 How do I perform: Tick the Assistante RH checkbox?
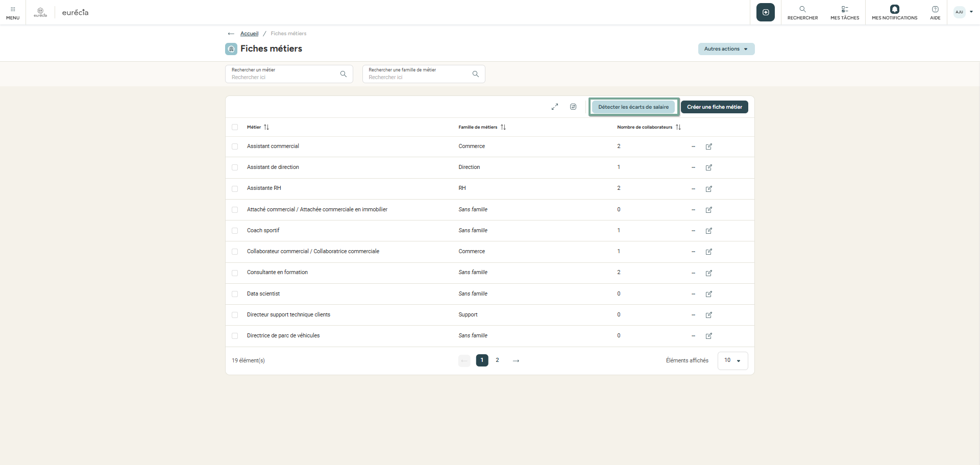click(x=235, y=189)
